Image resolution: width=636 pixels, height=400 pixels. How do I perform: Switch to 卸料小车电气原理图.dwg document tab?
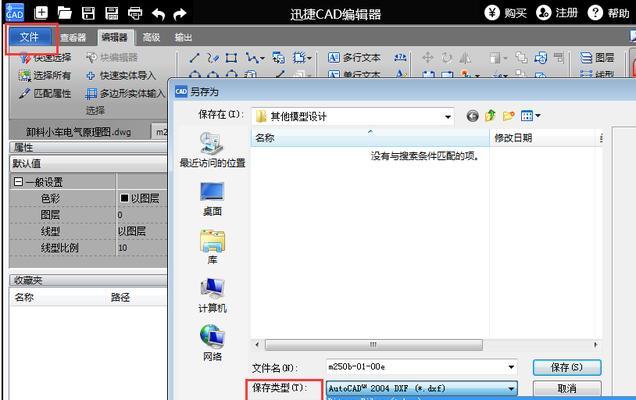pyautogui.click(x=79, y=132)
